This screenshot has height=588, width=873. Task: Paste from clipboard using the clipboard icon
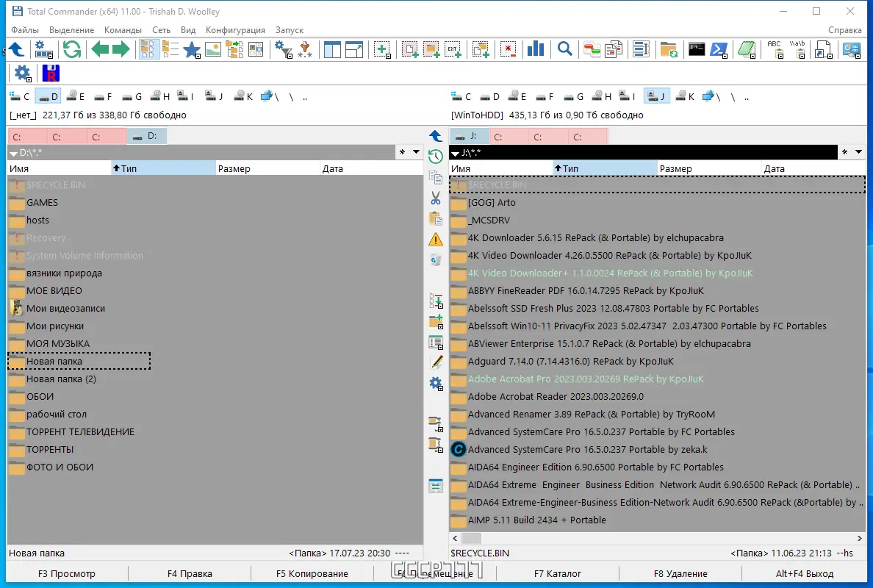click(x=435, y=218)
